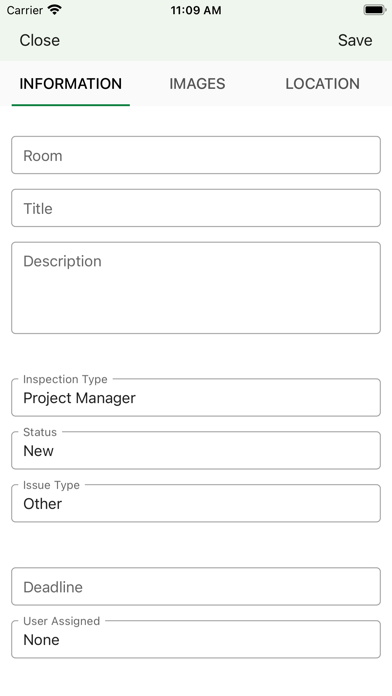Image resolution: width=392 pixels, height=696 pixels.
Task: Select the Title text field
Action: [x=196, y=208]
